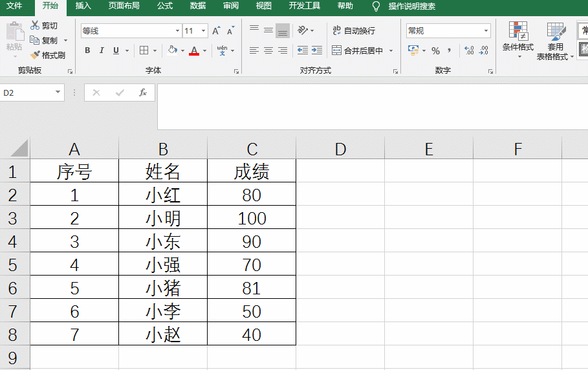Click the text orientation icon

click(x=303, y=30)
